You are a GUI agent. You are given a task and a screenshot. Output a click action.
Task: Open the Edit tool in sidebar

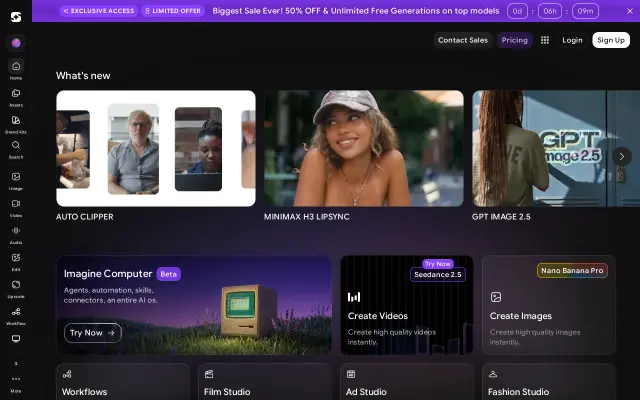tap(16, 262)
